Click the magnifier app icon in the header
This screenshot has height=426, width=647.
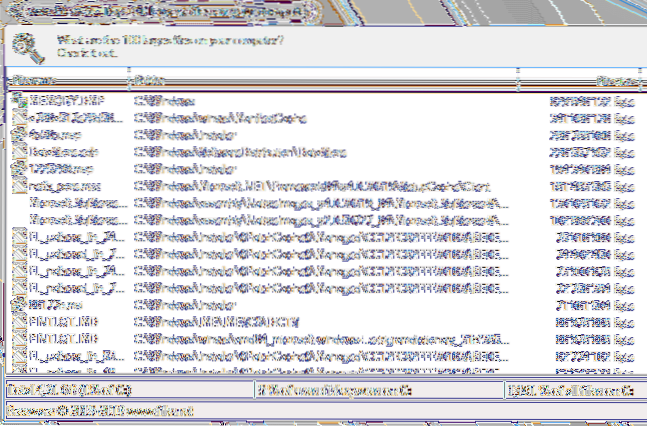[27, 46]
